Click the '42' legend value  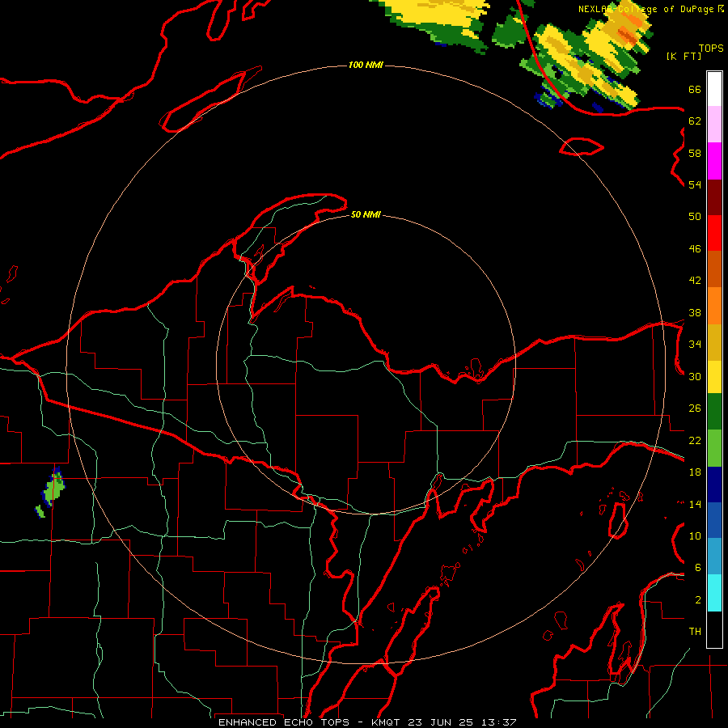click(695, 281)
